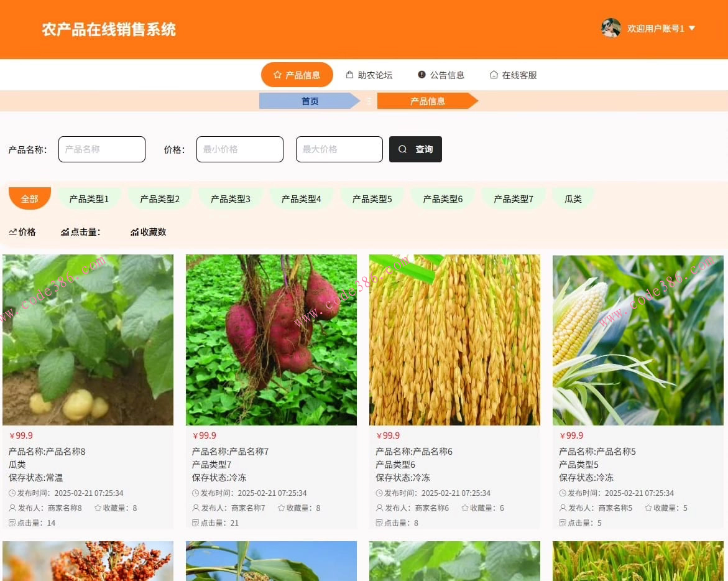Screen dimensions: 728x581
Task: Switch to the 公告信息 section
Action: [448, 75]
